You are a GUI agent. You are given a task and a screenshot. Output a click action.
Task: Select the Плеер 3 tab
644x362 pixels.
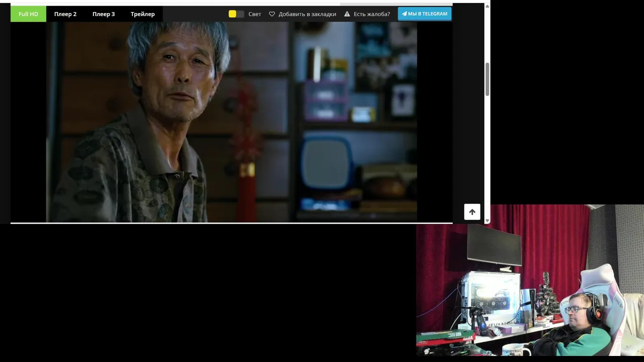tap(104, 14)
